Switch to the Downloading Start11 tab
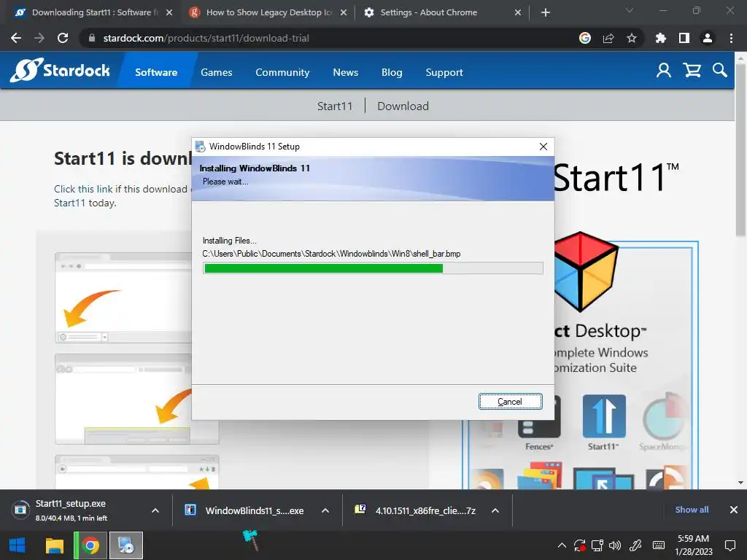Image resolution: width=747 pixels, height=560 pixels. pyautogui.click(x=93, y=12)
